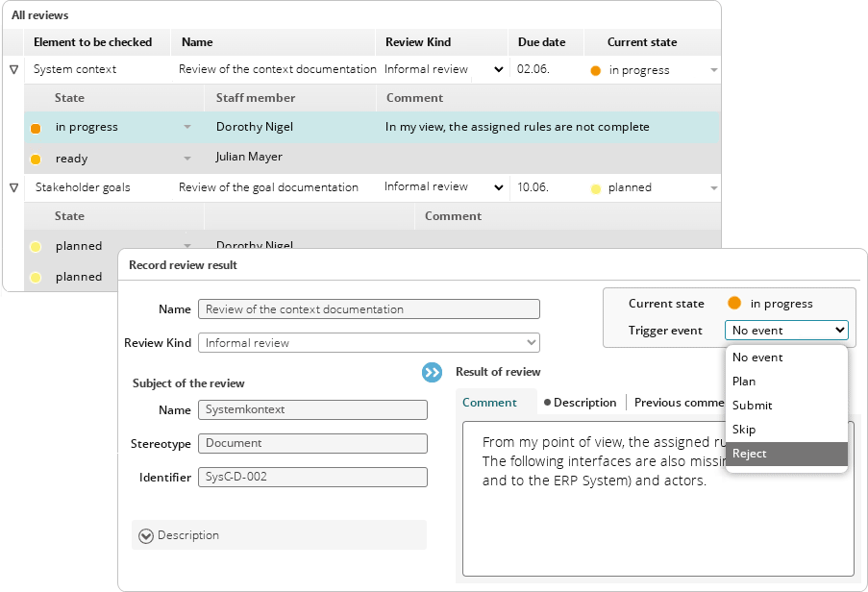This screenshot has width=868, height=592.
Task: Switch to the Comment tab
Action: point(489,403)
